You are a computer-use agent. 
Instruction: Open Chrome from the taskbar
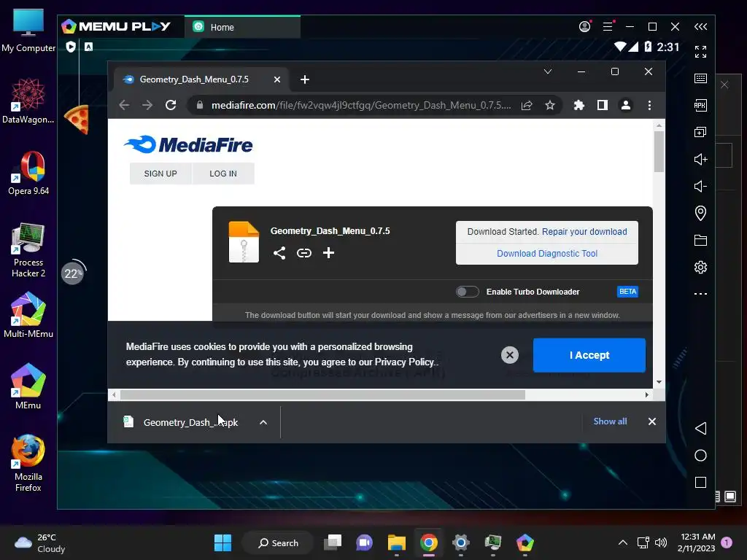(429, 542)
